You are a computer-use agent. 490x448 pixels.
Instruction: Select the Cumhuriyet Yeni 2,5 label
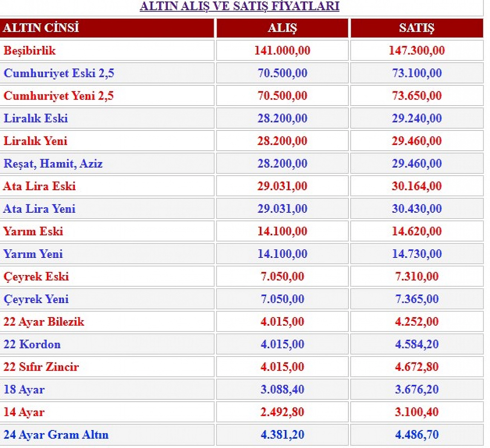pos(59,96)
